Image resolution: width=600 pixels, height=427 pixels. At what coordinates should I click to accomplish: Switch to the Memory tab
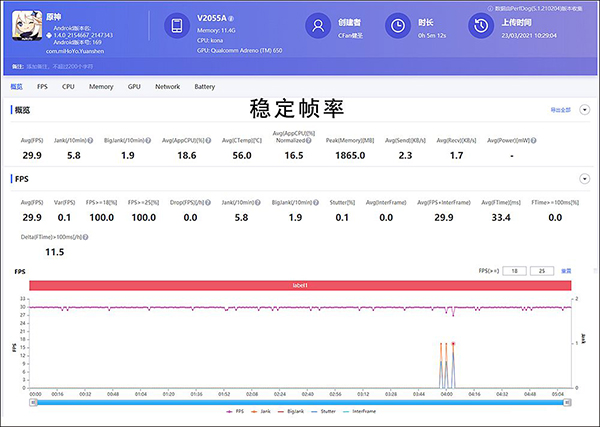pos(101,87)
